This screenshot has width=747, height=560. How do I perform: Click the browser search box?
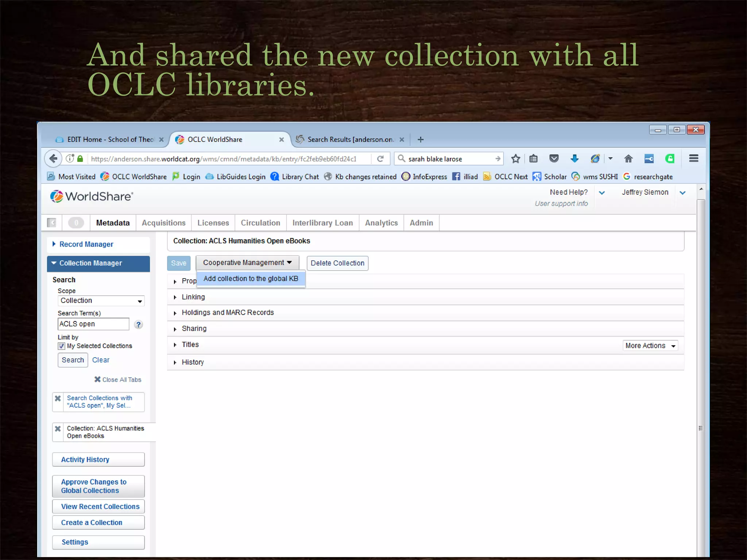click(x=449, y=159)
